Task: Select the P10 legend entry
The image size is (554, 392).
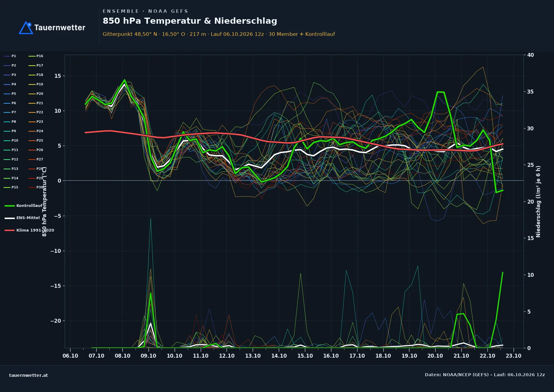Action: [x=11, y=141]
